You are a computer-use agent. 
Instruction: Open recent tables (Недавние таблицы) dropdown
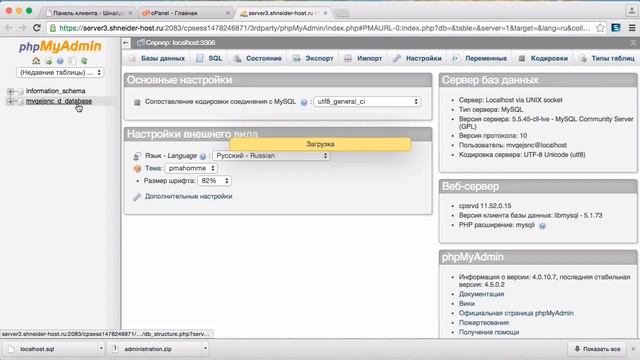click(60, 73)
